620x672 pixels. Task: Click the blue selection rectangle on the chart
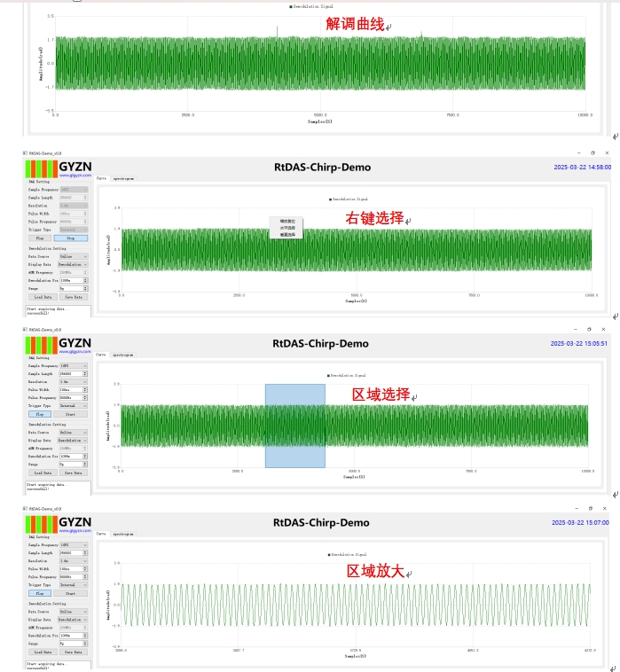pos(294,426)
